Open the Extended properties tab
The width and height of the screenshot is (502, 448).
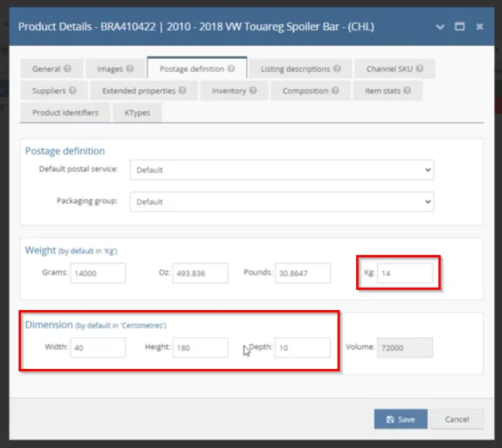[144, 91]
